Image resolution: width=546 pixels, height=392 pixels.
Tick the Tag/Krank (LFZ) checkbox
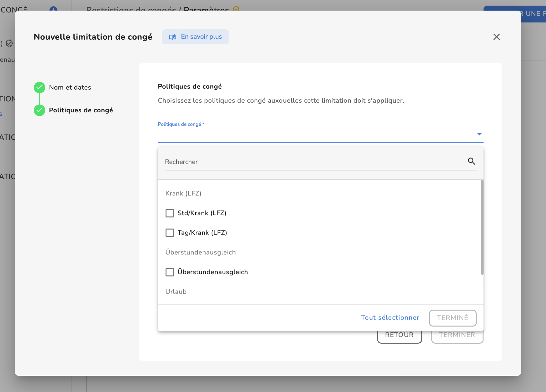[x=170, y=233]
